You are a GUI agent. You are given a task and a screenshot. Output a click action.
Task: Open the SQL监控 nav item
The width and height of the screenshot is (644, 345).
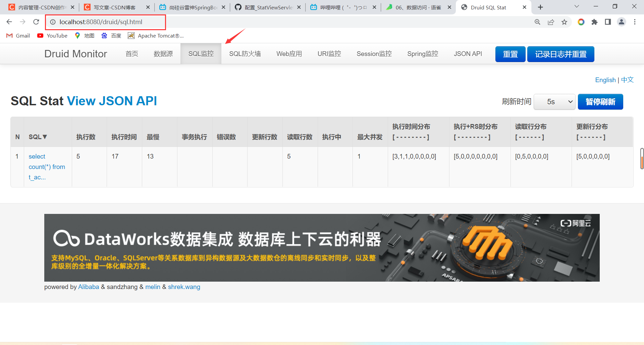click(201, 54)
